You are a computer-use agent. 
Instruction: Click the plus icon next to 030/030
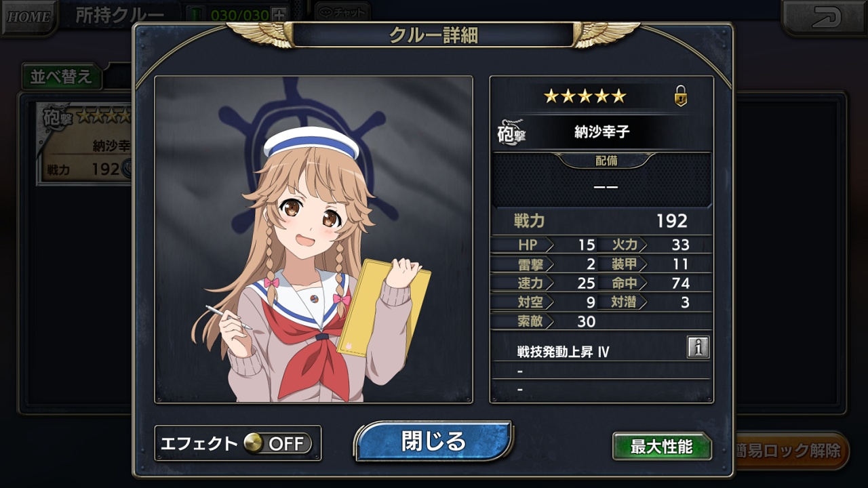pyautogui.click(x=279, y=14)
